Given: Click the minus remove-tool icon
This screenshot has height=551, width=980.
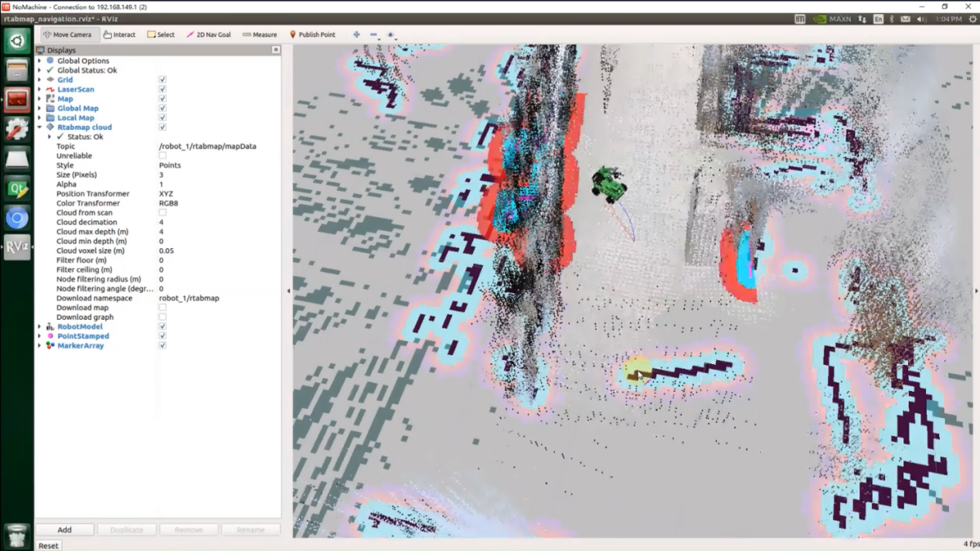Looking at the screenshot, I should (373, 35).
